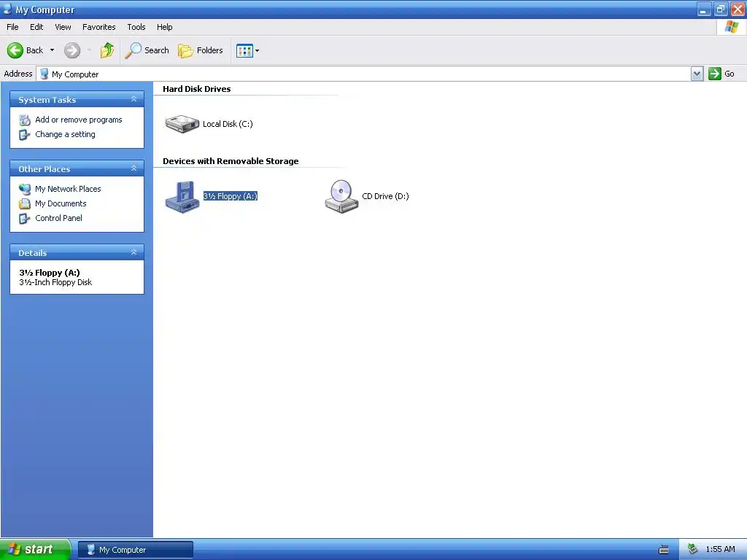Select the CD Drive (D:) icon
Screen dimensions: 747x560
click(x=341, y=196)
